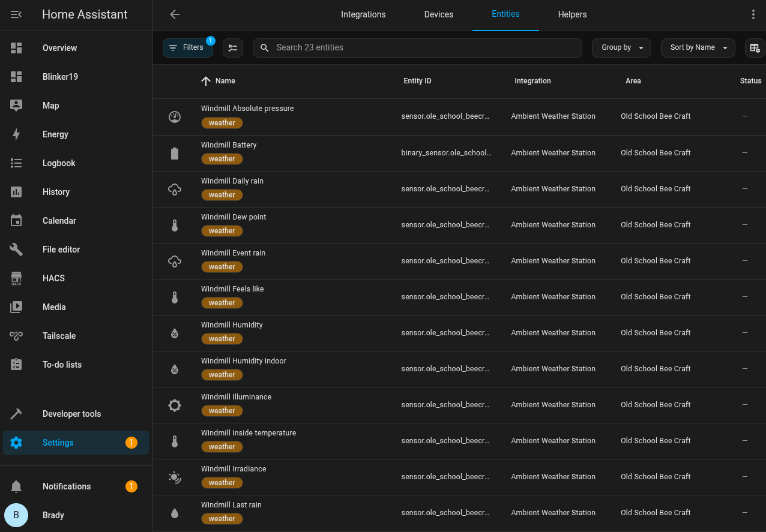Switch to the Helpers tab
This screenshot has height=532, width=766.
pyautogui.click(x=572, y=14)
